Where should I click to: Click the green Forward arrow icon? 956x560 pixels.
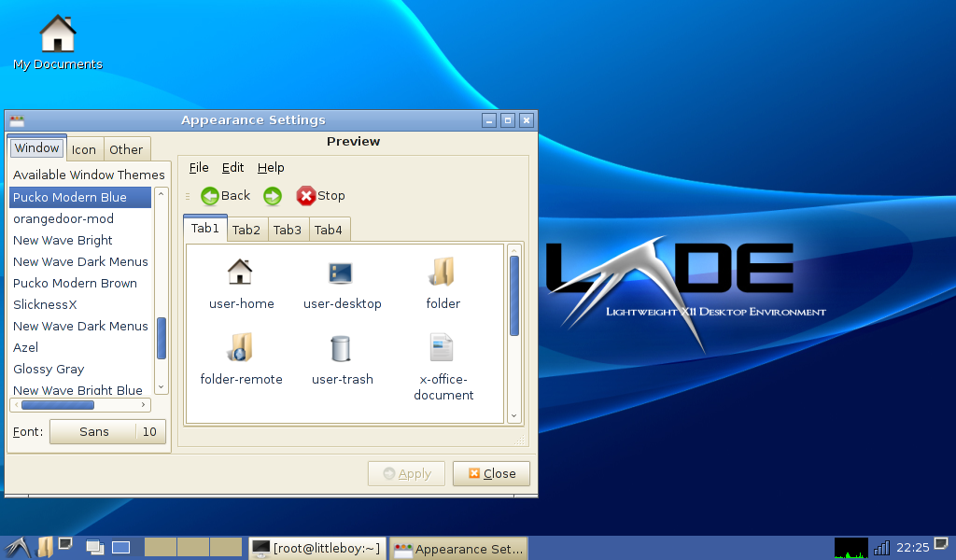[x=273, y=196]
